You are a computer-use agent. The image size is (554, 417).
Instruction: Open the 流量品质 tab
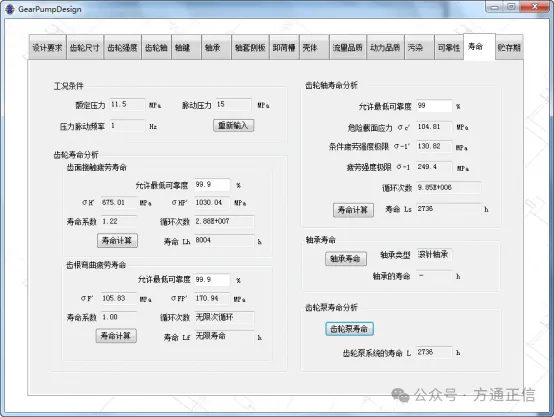348,47
